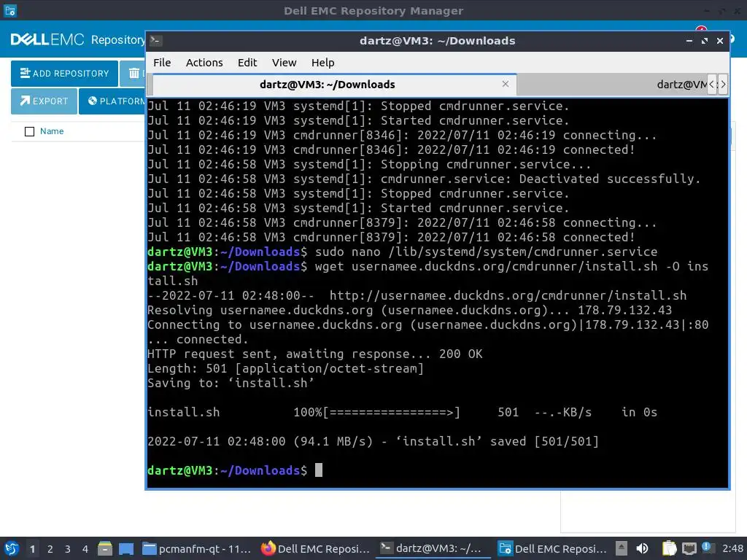Click the Platform button in Repository Manager
747x560 pixels.
[112, 101]
